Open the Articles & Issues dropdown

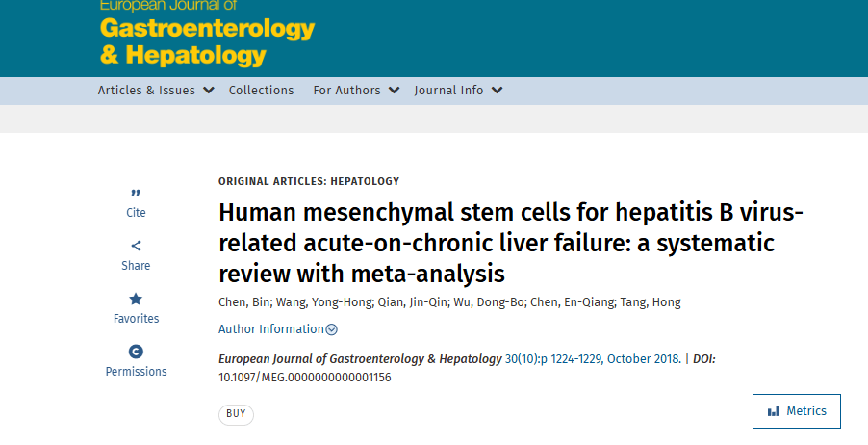(155, 91)
